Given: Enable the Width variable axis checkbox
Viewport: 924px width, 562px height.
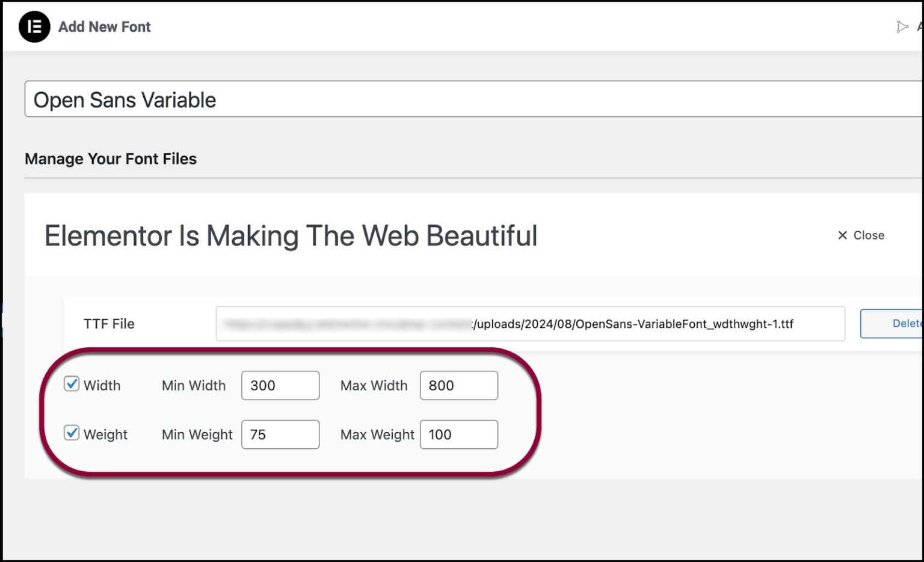Looking at the screenshot, I should [x=71, y=384].
